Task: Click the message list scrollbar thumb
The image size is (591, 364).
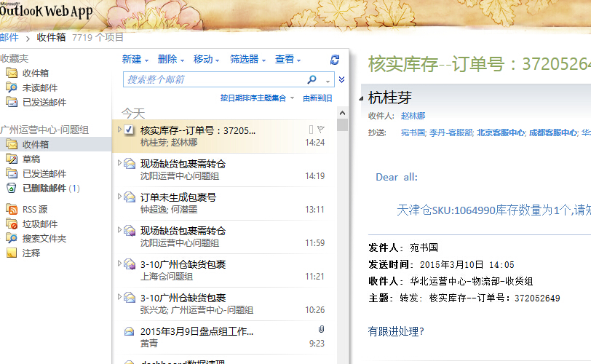Action: [342, 125]
